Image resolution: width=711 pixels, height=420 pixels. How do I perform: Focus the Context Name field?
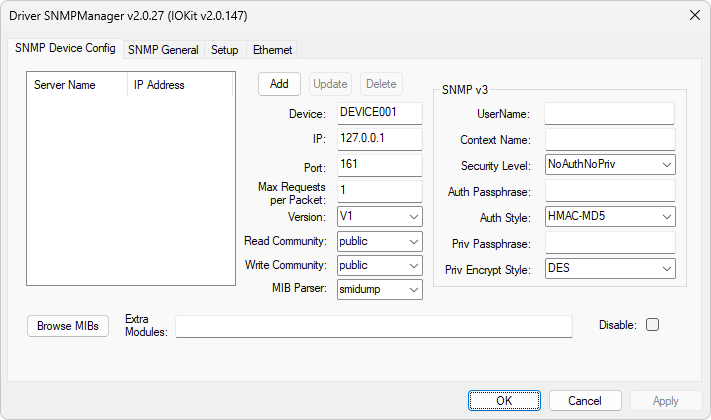(x=610, y=139)
